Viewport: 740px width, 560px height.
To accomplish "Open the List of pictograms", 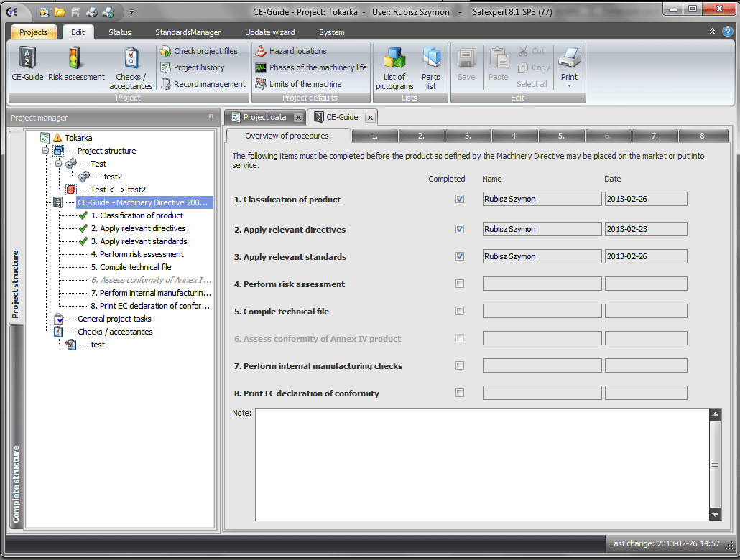I will coord(394,65).
